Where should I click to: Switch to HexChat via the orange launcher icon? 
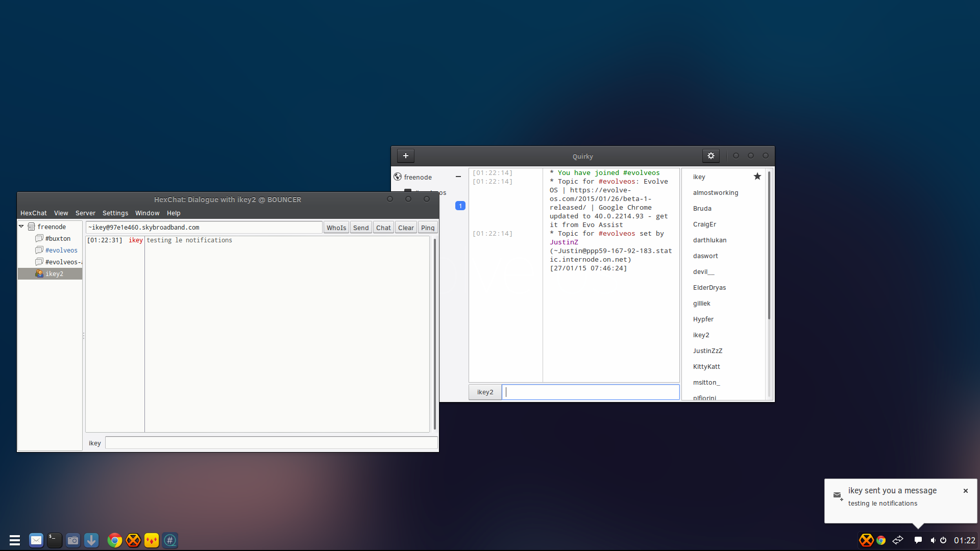click(133, 540)
